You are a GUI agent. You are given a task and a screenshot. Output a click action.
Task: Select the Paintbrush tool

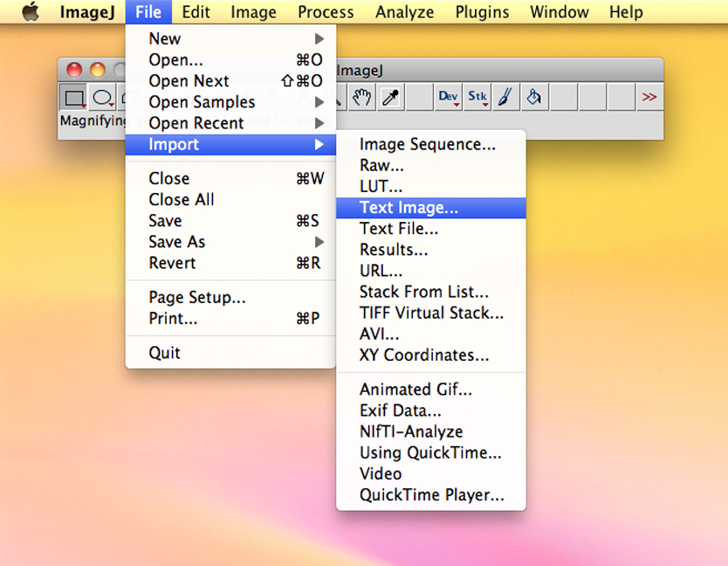point(505,98)
